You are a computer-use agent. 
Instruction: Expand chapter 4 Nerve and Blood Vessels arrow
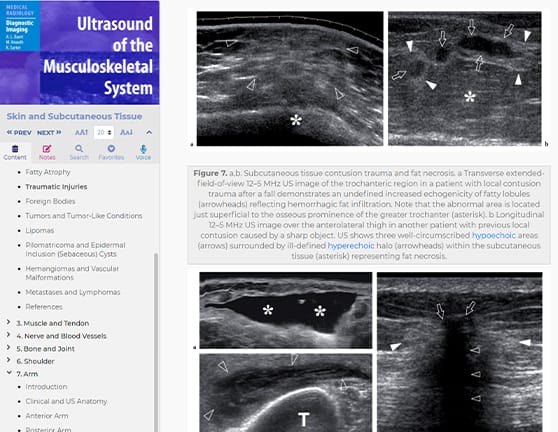click(x=8, y=335)
